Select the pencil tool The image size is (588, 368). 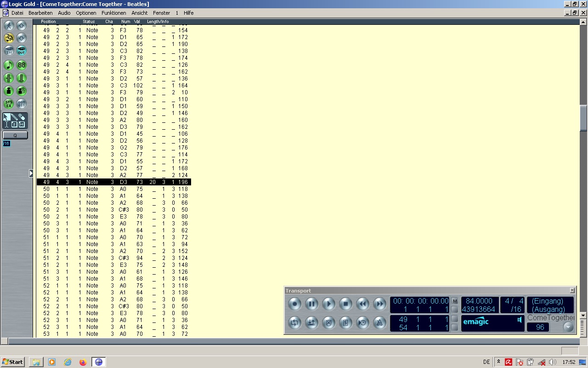tap(14, 117)
